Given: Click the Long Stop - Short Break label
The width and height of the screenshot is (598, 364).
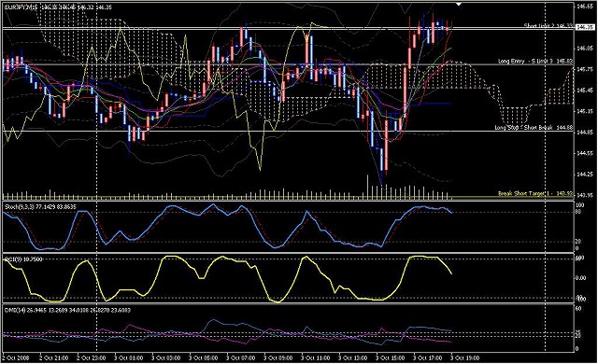Looking at the screenshot, I should [534, 128].
